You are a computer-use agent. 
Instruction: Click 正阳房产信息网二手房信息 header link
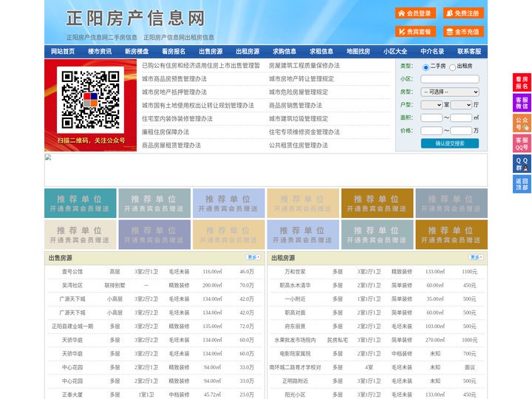[x=102, y=38]
